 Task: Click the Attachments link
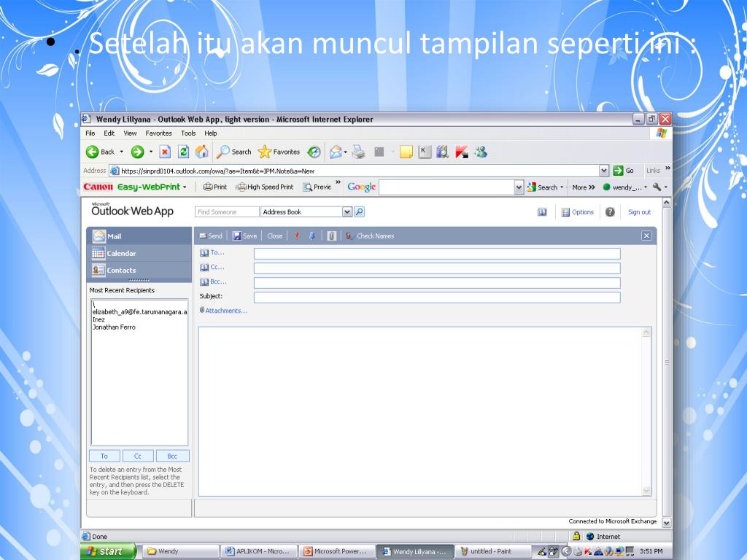223,311
